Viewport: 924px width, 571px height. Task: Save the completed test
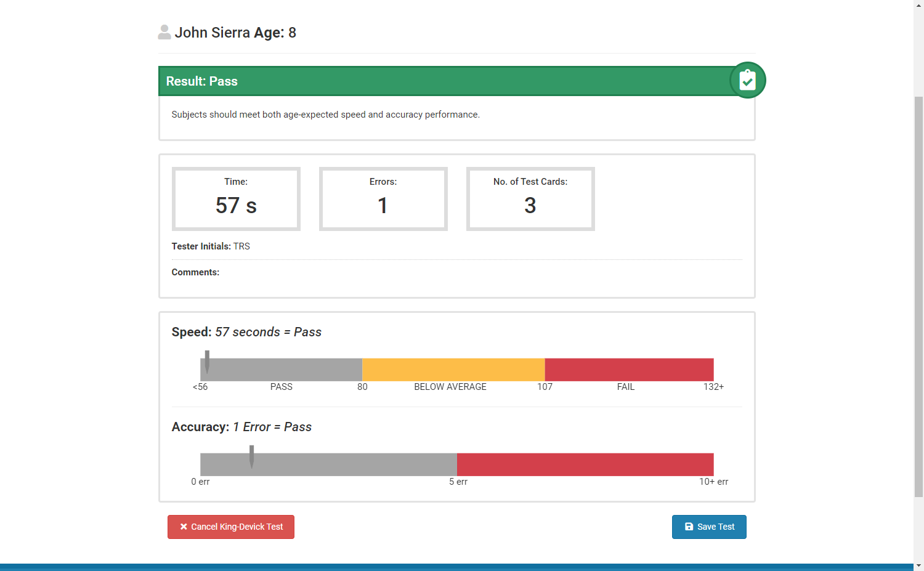[x=709, y=527]
